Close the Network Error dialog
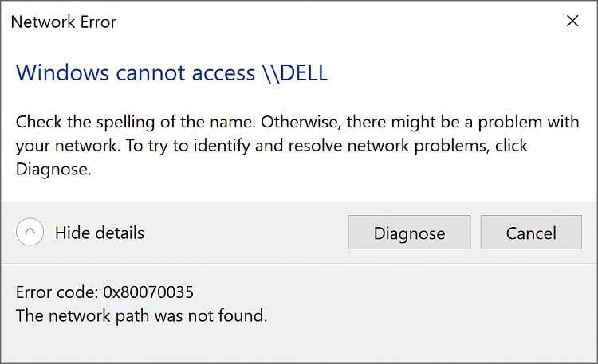The height and width of the screenshot is (364, 598). [x=572, y=22]
